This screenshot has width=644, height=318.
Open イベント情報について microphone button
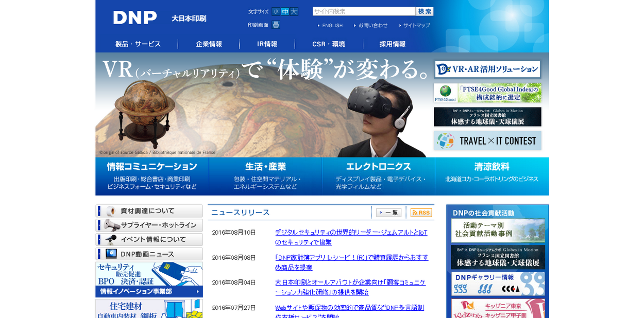click(x=149, y=240)
